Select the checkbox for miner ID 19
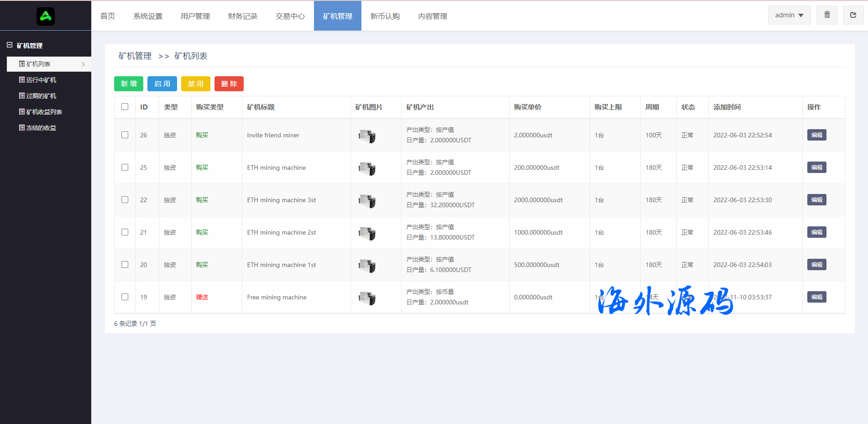Viewport: 868px width, 424px height. click(x=125, y=297)
